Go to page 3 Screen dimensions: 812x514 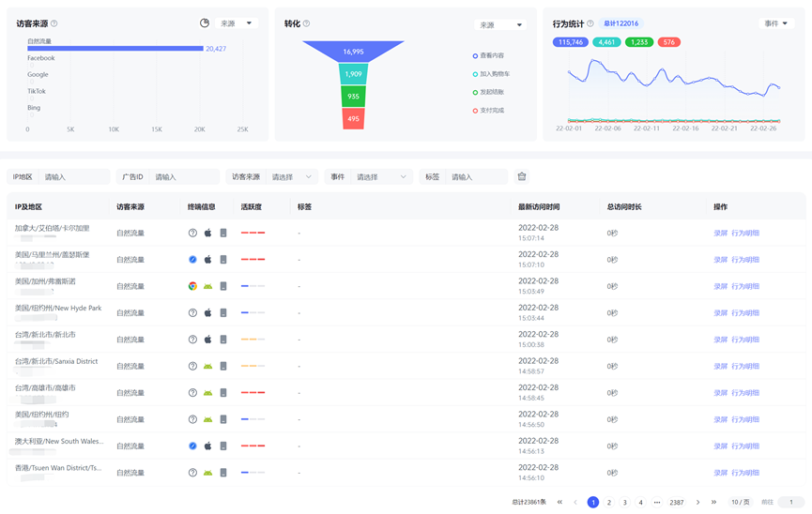tap(624, 502)
